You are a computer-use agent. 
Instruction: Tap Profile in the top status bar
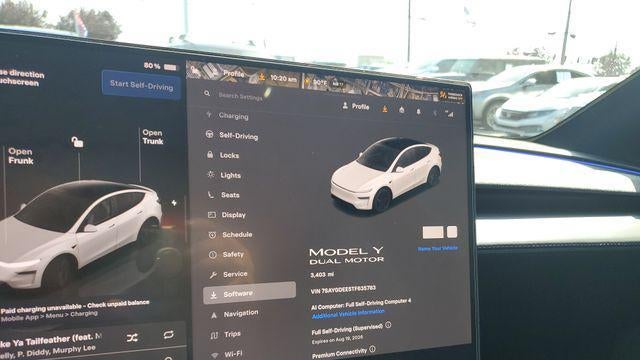(x=234, y=74)
